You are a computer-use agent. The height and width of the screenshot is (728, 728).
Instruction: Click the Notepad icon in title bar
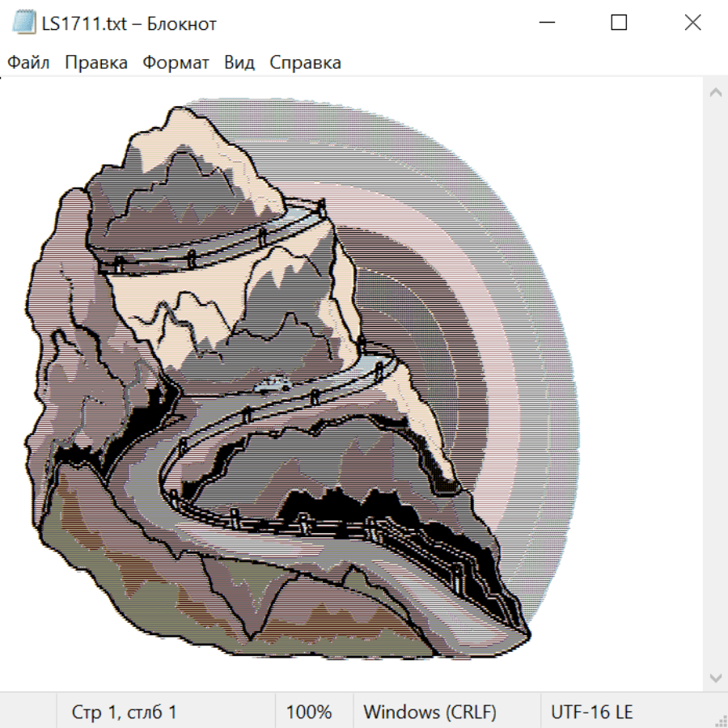tap(23, 23)
